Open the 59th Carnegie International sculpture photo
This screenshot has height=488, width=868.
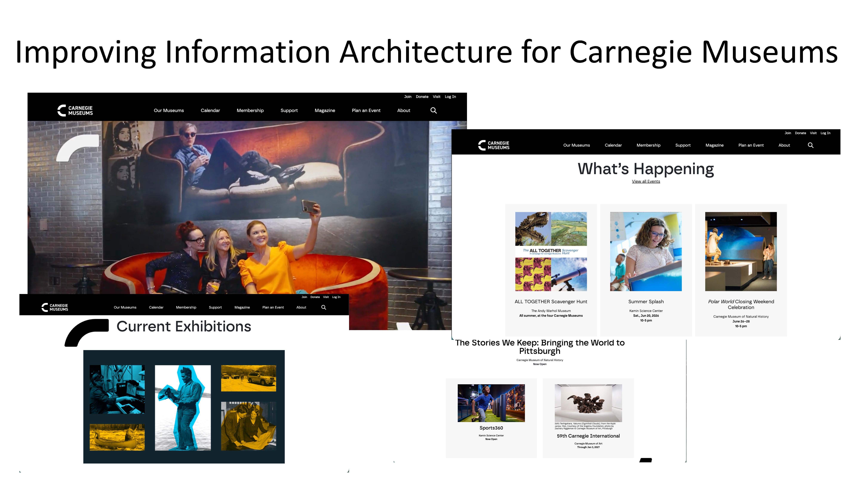tap(588, 403)
